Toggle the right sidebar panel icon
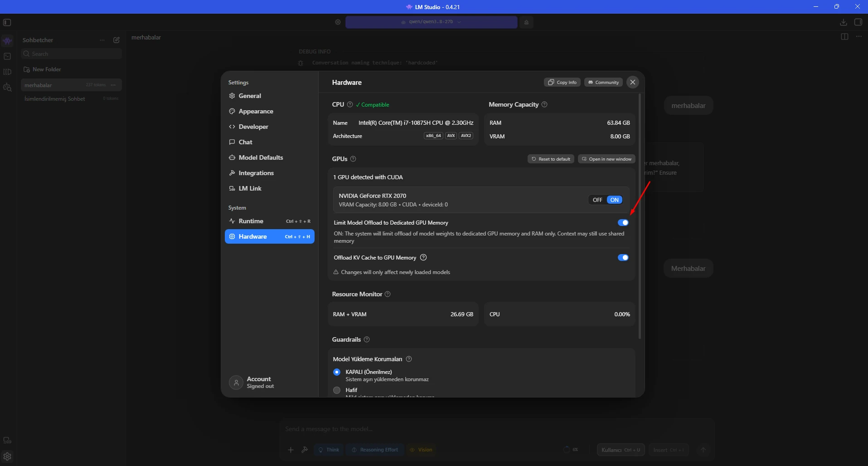The height and width of the screenshot is (466, 868). tap(858, 22)
